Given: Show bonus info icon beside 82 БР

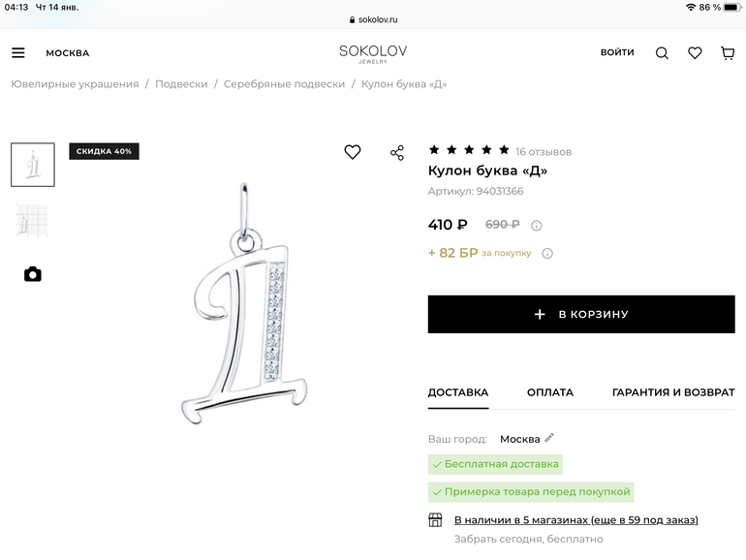Looking at the screenshot, I should point(547,254).
